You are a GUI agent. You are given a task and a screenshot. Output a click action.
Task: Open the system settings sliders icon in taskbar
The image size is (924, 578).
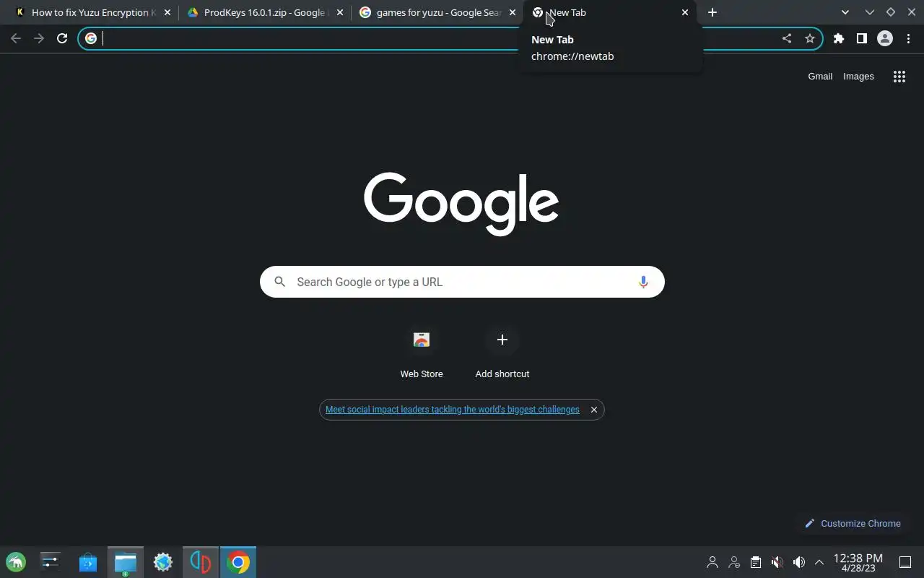[x=51, y=562]
